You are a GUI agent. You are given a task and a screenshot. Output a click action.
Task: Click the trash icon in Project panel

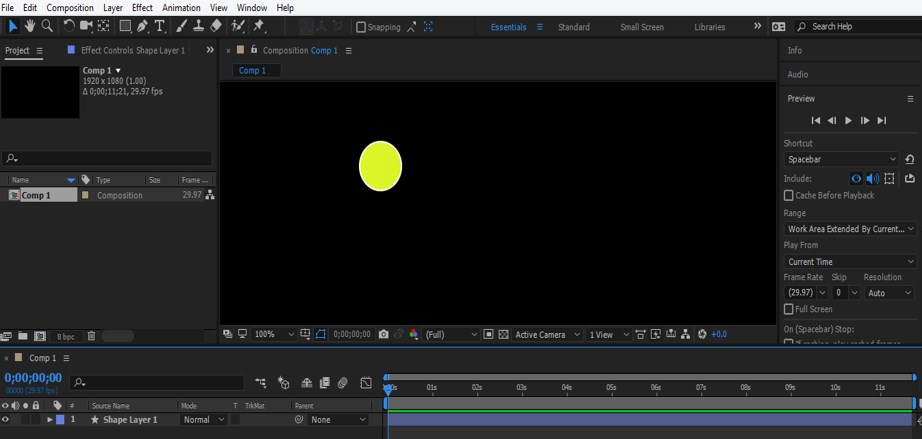[x=91, y=336]
